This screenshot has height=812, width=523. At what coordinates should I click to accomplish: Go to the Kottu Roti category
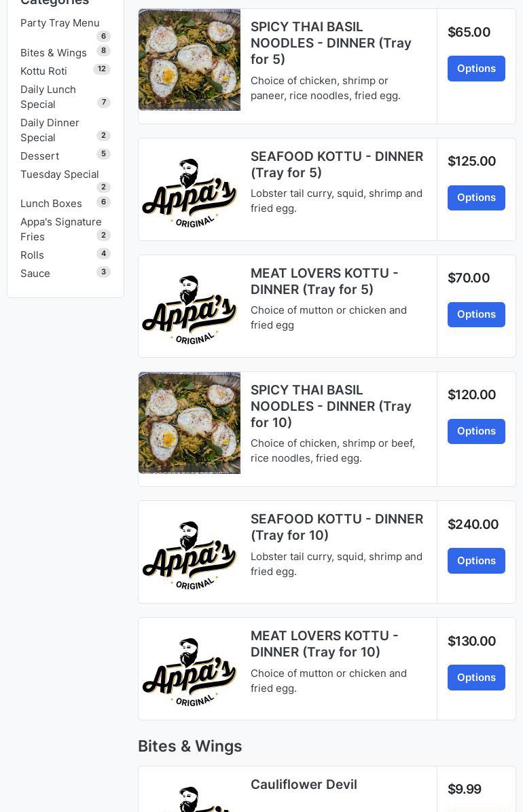(43, 71)
